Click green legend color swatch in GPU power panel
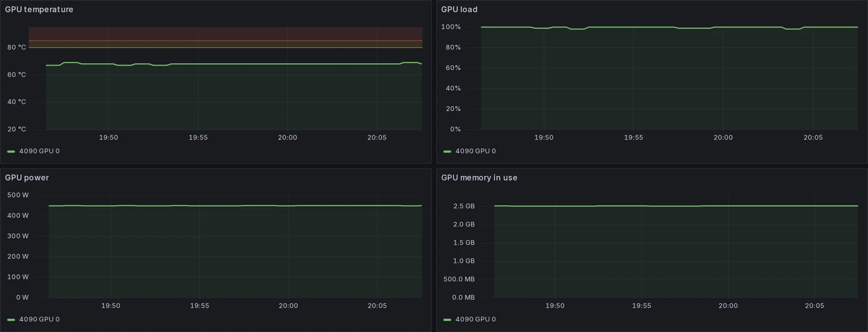Screen dimensions: 868x332 coord(11,320)
